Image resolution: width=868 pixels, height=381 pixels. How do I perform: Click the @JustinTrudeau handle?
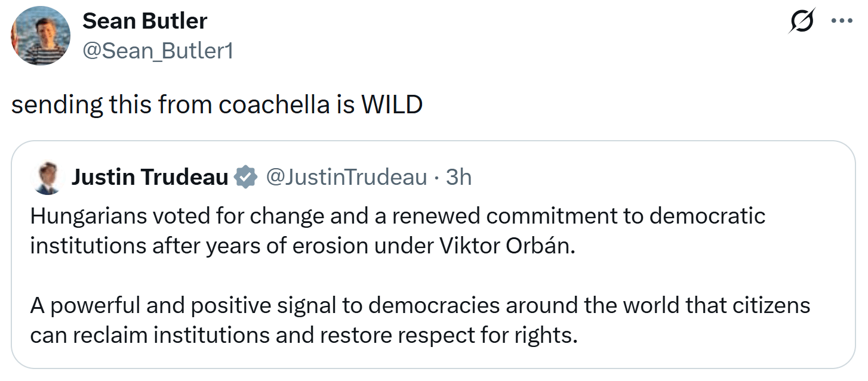[x=346, y=177]
